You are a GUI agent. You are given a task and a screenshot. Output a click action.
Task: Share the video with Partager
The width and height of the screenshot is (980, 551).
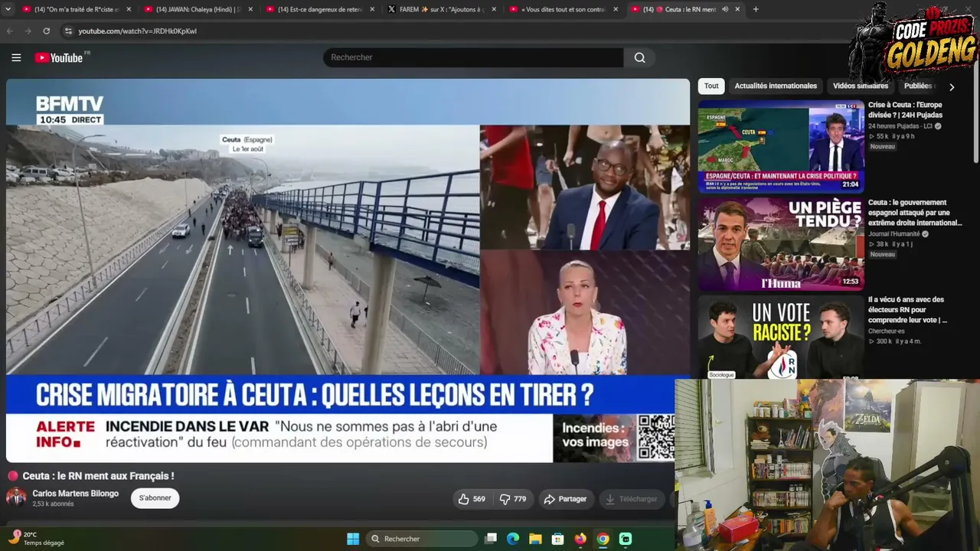[565, 499]
